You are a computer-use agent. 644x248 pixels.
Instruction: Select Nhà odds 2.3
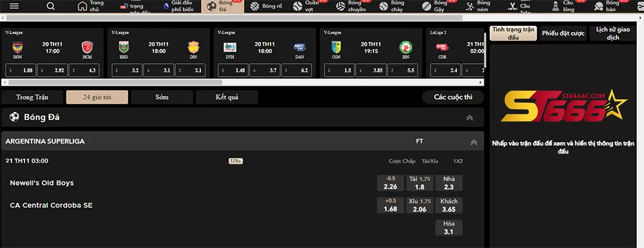pos(449,183)
